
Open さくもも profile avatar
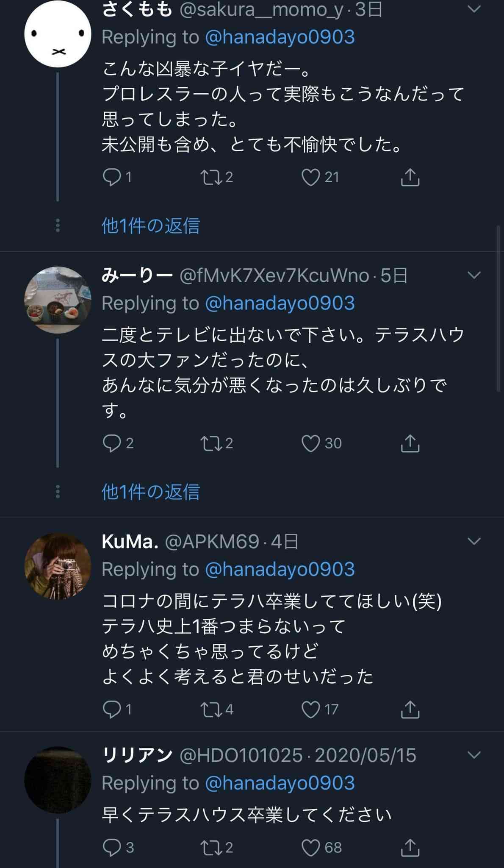coord(58,34)
